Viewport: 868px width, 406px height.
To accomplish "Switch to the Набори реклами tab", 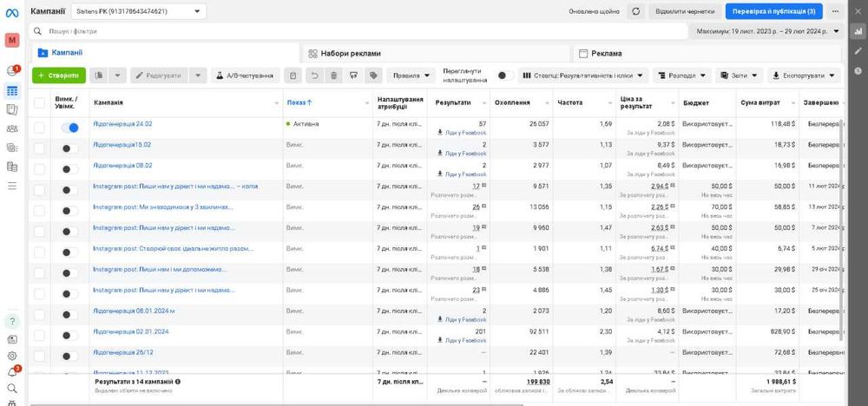I will tap(350, 53).
